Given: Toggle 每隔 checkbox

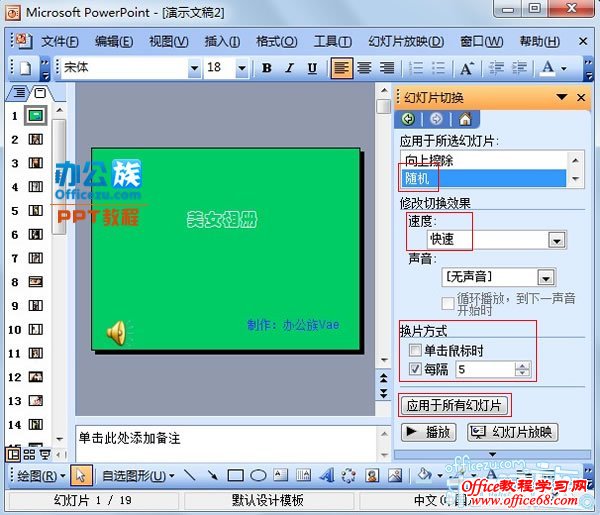Looking at the screenshot, I should 415,369.
